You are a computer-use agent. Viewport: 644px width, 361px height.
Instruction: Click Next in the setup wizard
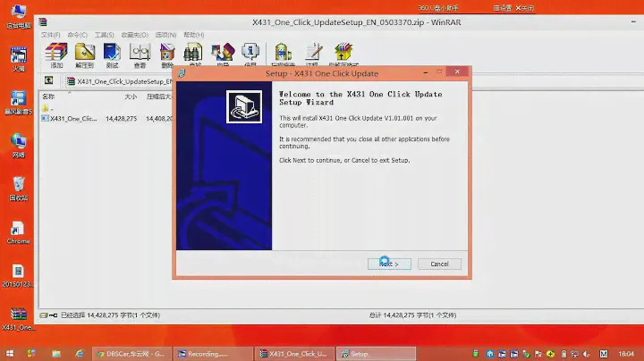(x=389, y=264)
